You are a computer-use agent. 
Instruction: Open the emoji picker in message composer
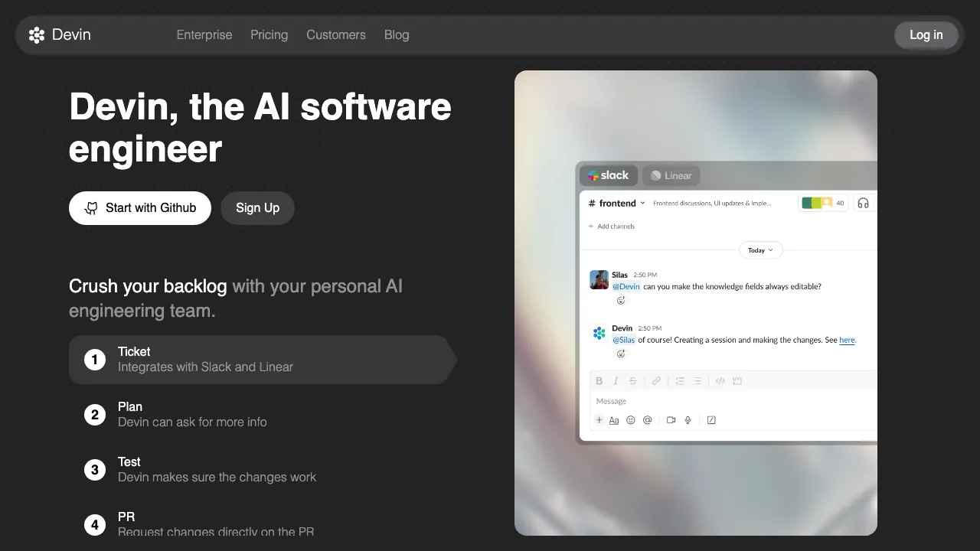631,420
